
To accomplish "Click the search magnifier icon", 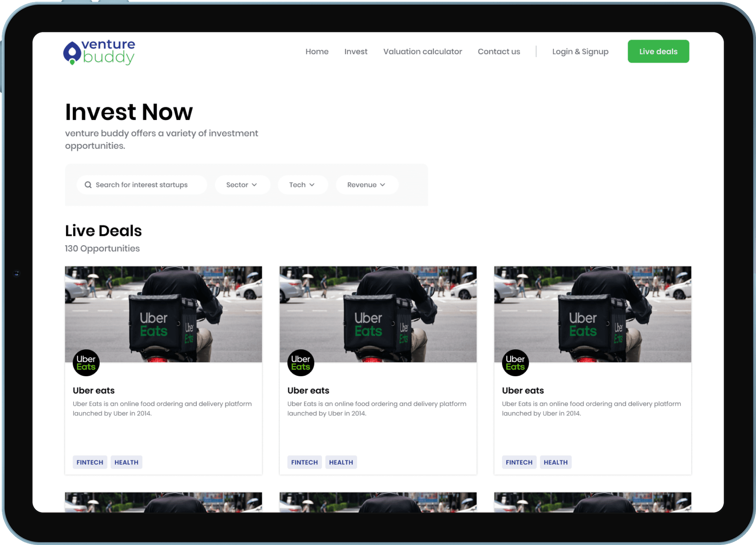I will (x=88, y=185).
